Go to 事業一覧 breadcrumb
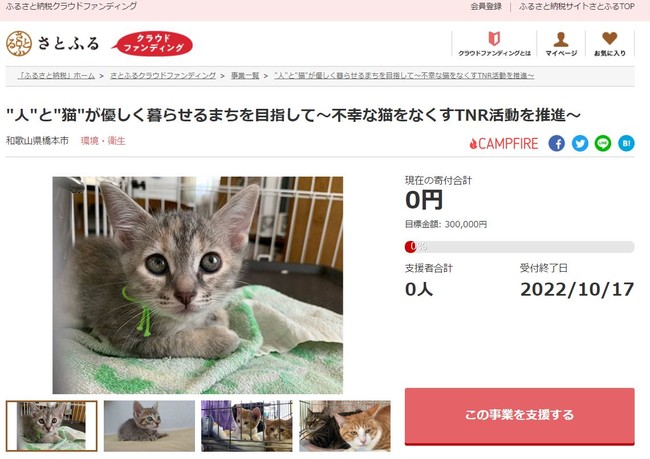The width and height of the screenshot is (650, 459). (245, 76)
